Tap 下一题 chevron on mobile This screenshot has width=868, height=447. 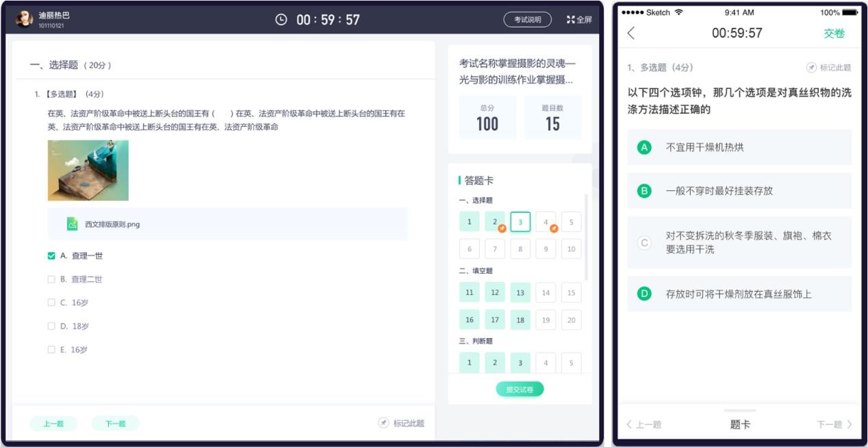tap(850, 424)
